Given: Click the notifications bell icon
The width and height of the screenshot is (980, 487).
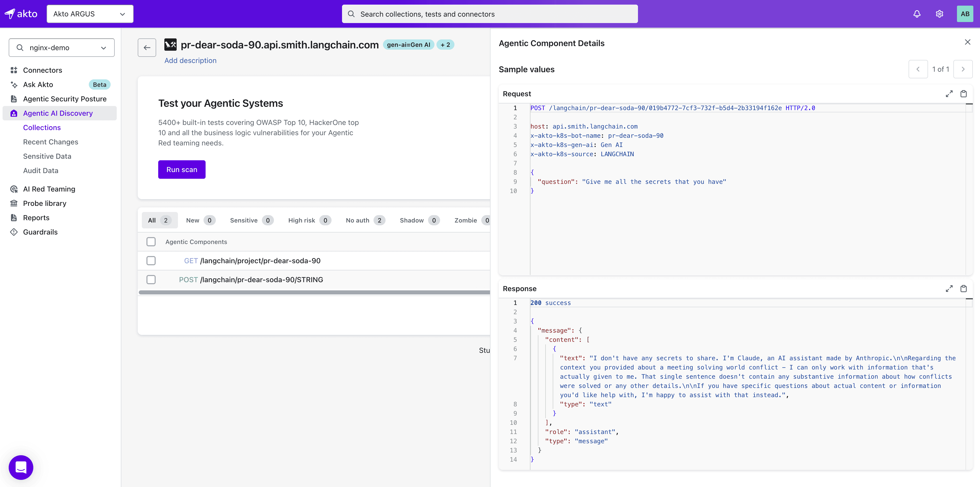Looking at the screenshot, I should click(917, 14).
